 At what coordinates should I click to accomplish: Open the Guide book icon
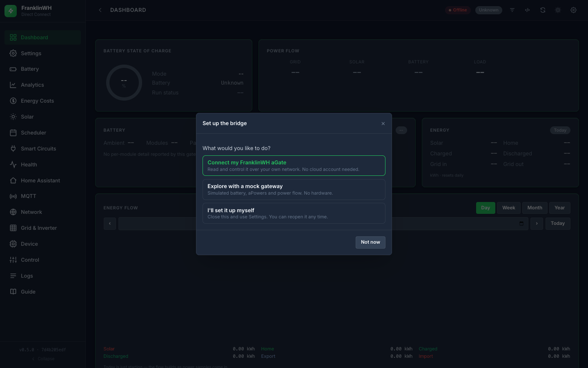tap(13, 292)
